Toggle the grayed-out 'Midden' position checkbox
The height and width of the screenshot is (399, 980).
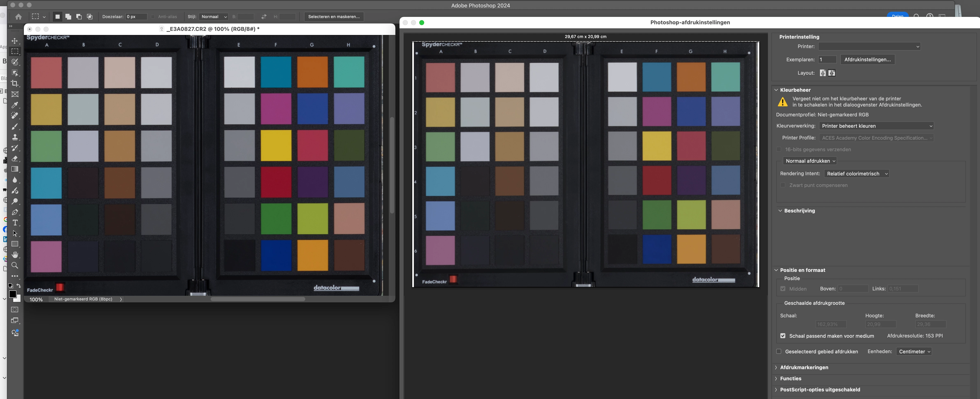click(783, 289)
